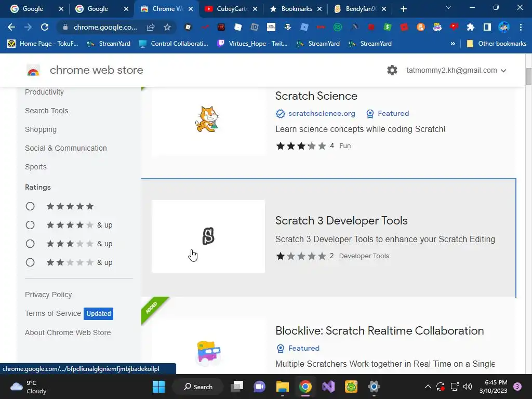
Task: Open Chrome's three-dot menu
Action: [521, 27]
